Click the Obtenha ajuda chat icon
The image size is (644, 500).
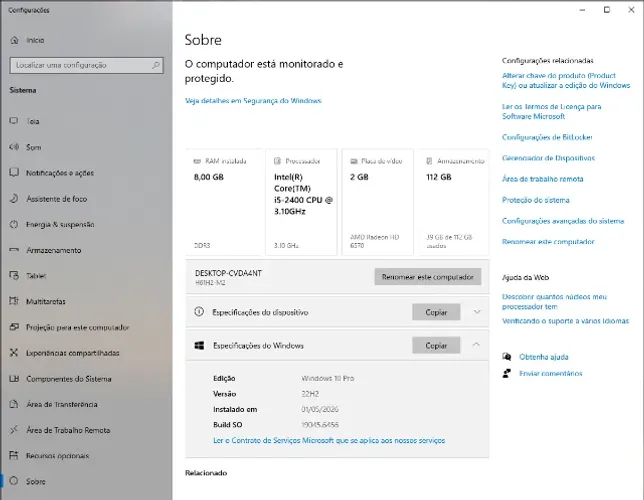(507, 357)
